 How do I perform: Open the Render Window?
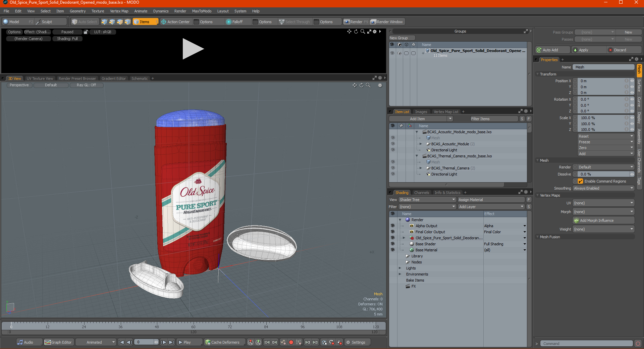coord(387,22)
